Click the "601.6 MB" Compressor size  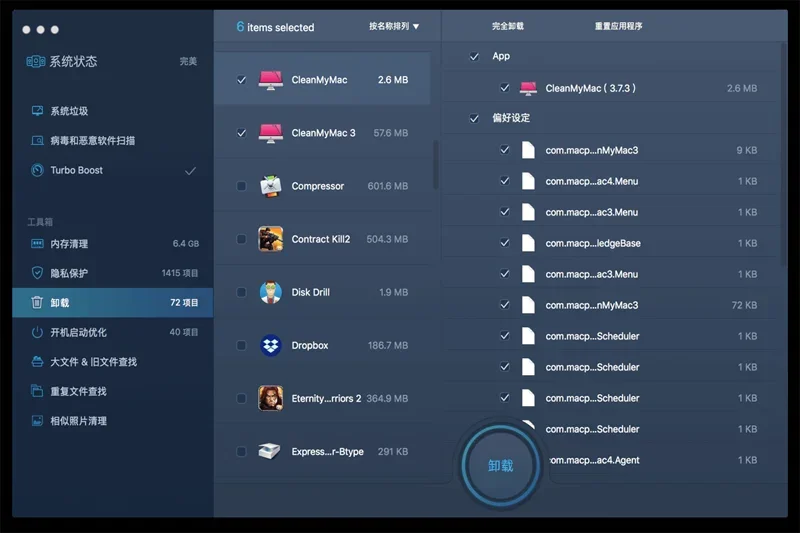click(x=388, y=186)
